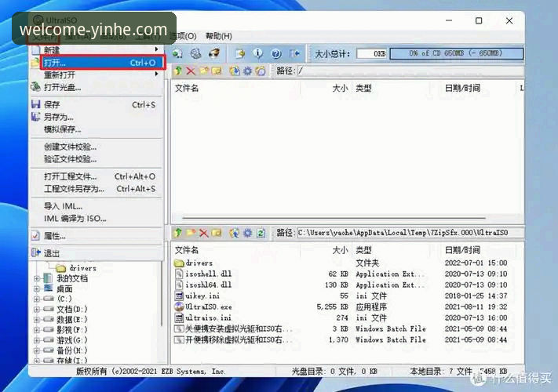Click the compress ISO toolbar icon
The height and width of the screenshot is (392, 558).
point(195,53)
